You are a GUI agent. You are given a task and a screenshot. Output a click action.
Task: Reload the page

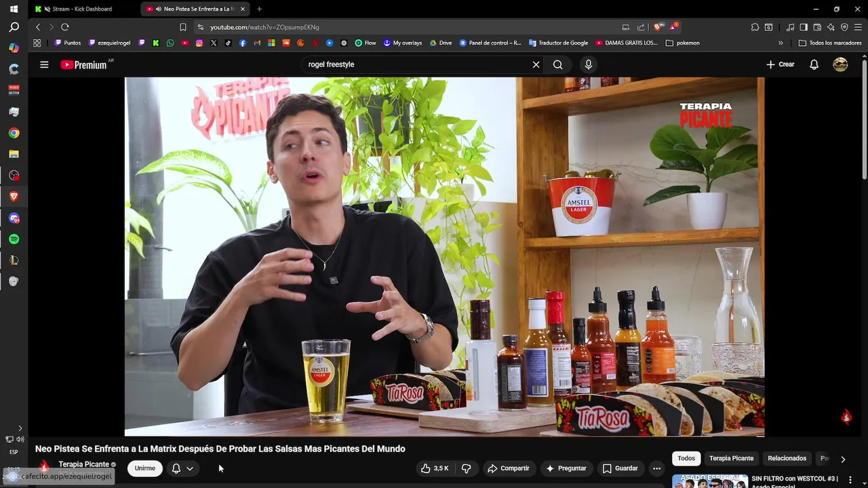[x=65, y=27]
